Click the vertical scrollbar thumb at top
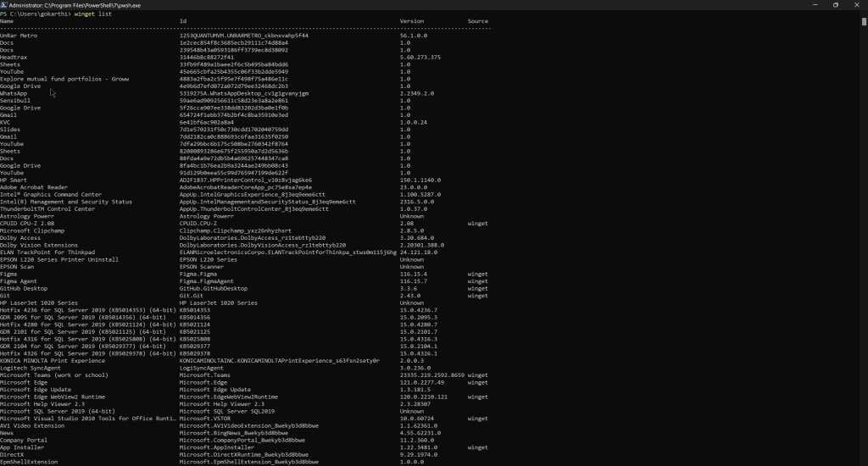This screenshot has width=868, height=466. coord(864,21)
